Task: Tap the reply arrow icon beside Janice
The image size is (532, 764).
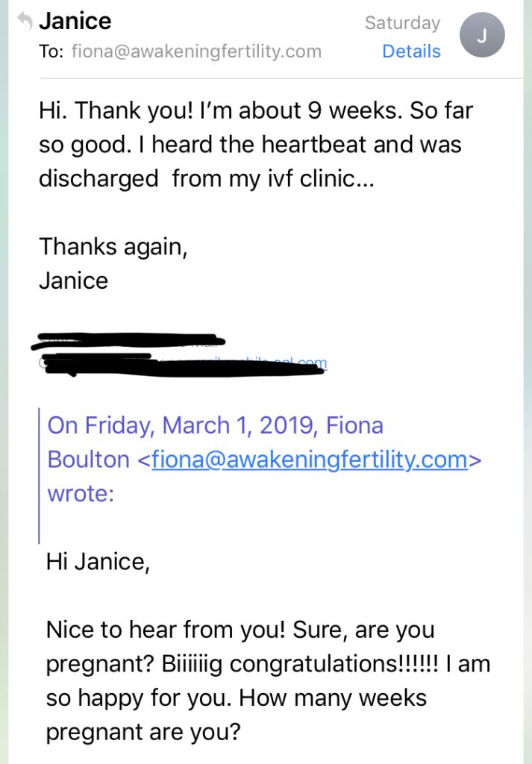Action: (x=25, y=21)
